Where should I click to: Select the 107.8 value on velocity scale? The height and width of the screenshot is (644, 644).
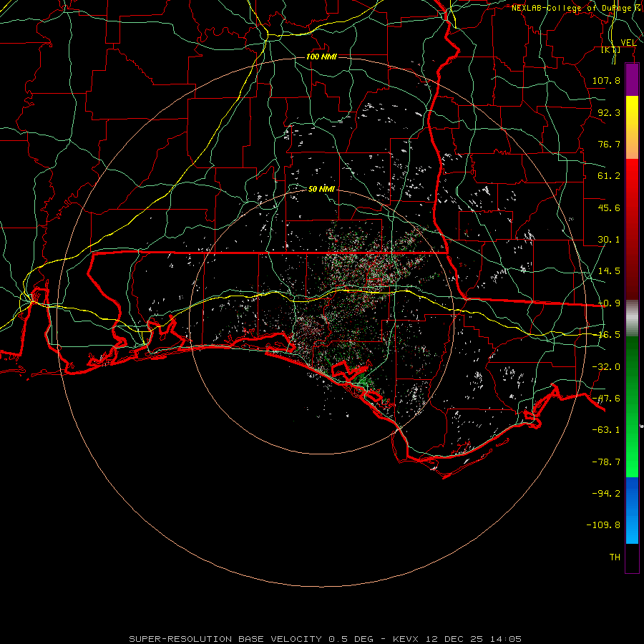(606, 80)
